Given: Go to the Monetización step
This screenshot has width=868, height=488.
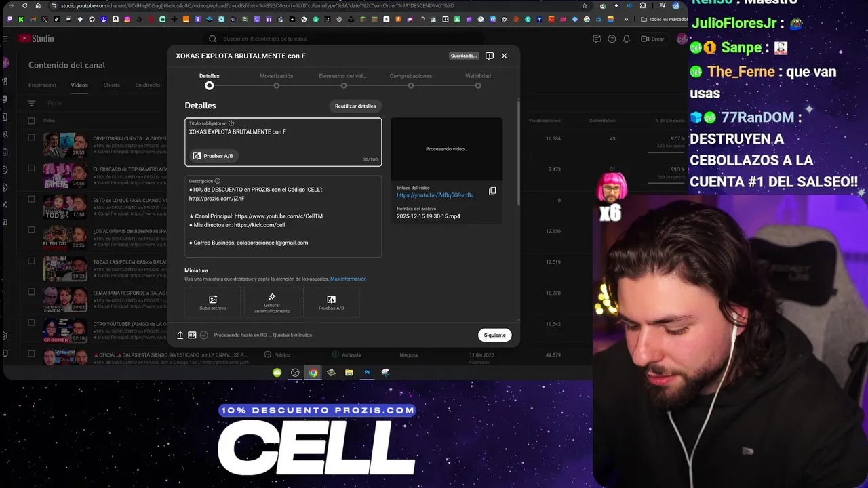Looking at the screenshot, I should point(277,81).
